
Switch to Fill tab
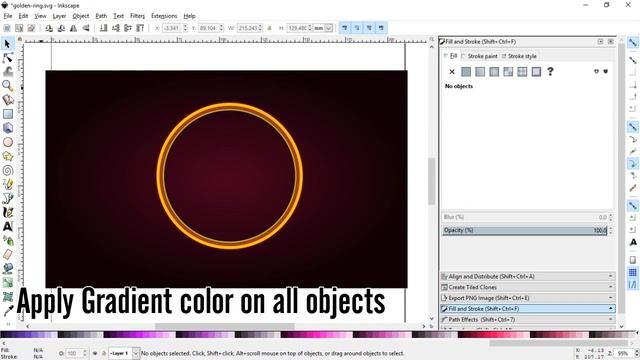click(x=451, y=56)
